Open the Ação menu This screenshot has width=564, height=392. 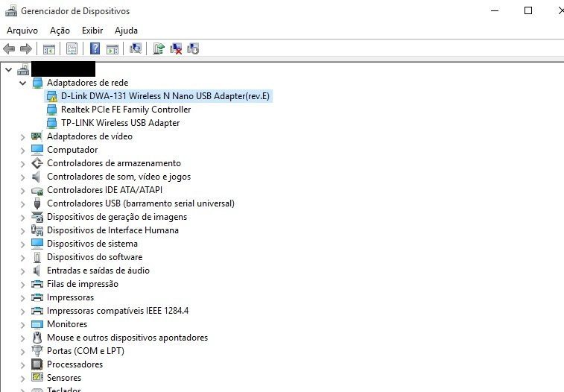pos(60,31)
